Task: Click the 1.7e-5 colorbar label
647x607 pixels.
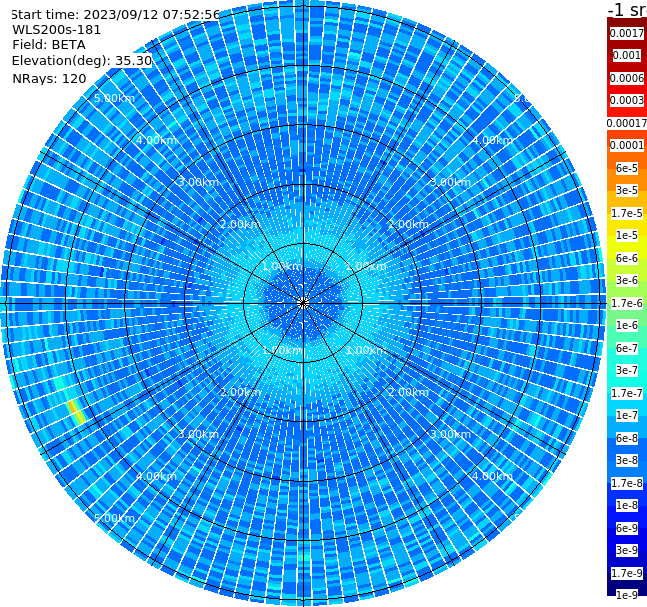Action: click(x=627, y=213)
